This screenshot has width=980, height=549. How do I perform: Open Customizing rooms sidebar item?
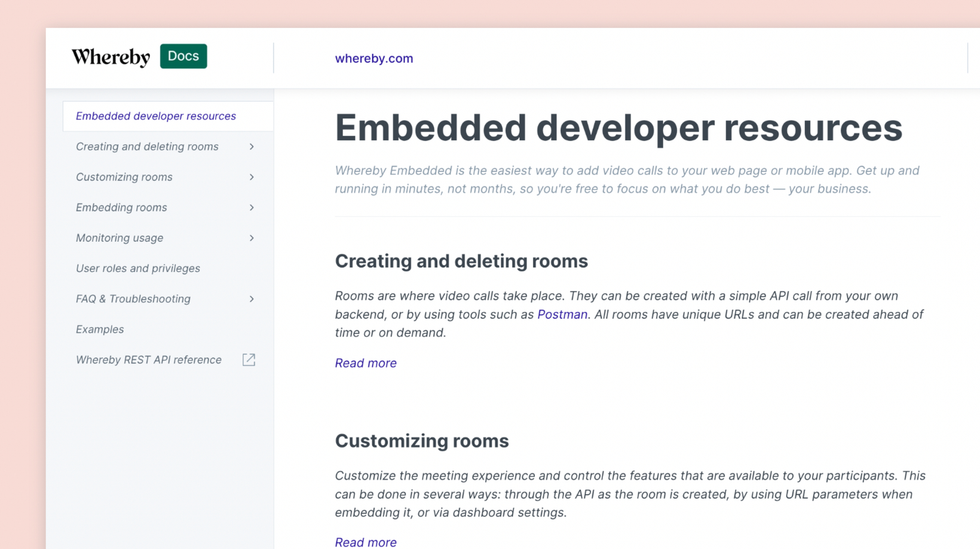pos(124,177)
